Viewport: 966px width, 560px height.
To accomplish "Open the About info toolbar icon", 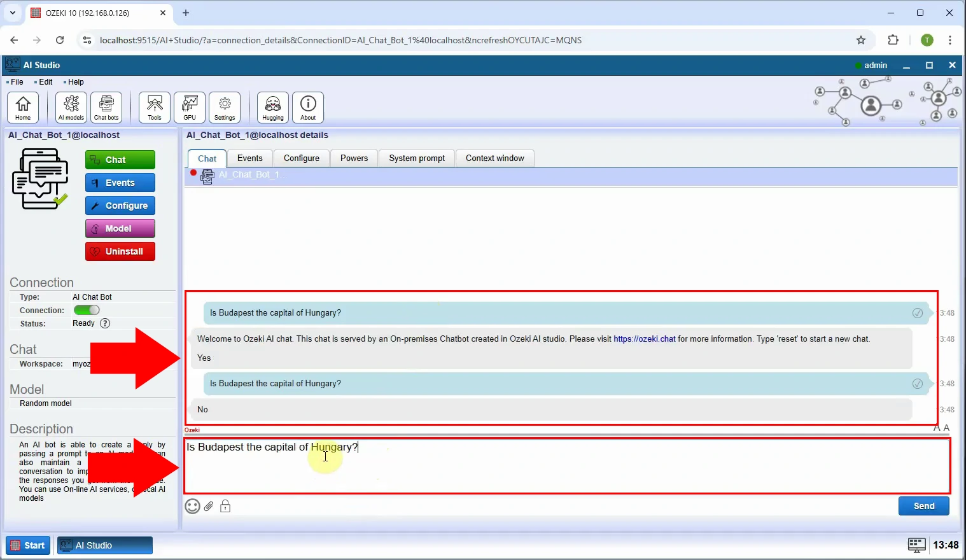I will (308, 107).
